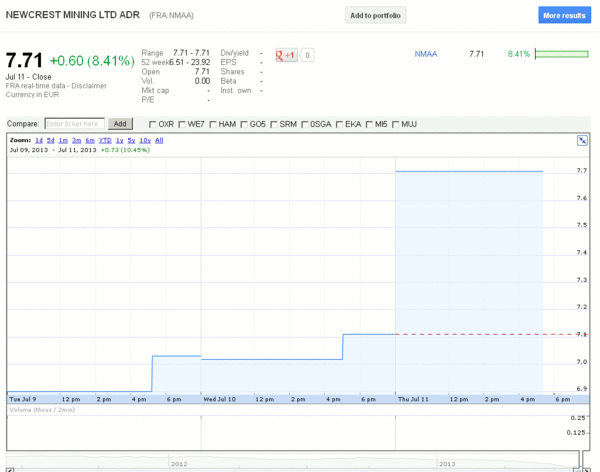The height and width of the screenshot is (472, 600).
Task: Click the More results button
Action: pos(564,15)
